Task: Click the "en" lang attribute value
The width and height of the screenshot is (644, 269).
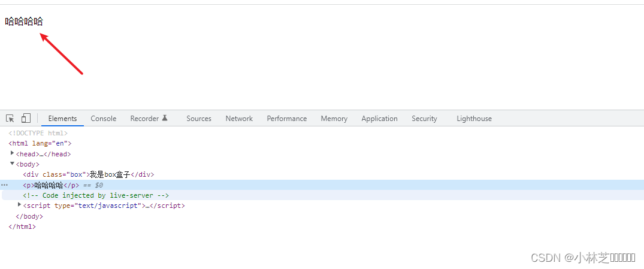Action: (x=61, y=143)
